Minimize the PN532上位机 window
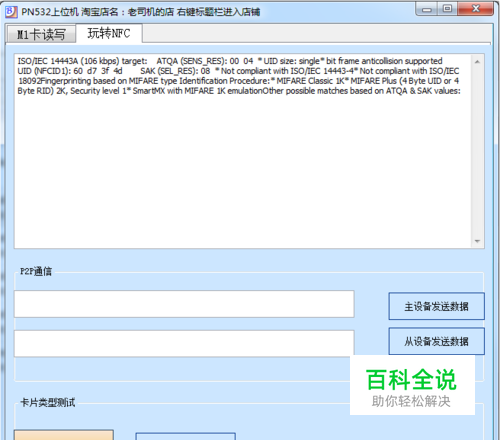500x440 pixels. point(426,9)
